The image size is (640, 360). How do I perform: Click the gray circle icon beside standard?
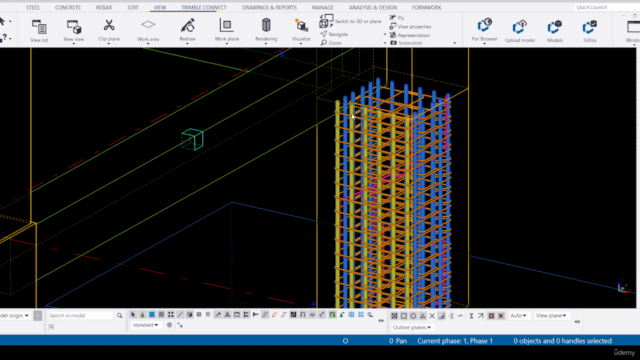tap(169, 325)
